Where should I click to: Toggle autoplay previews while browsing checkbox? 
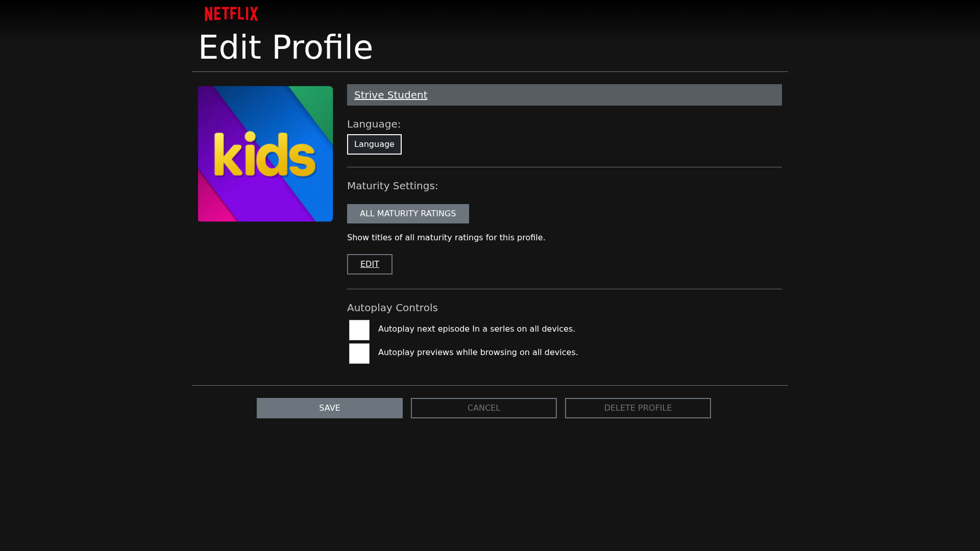[x=359, y=354]
